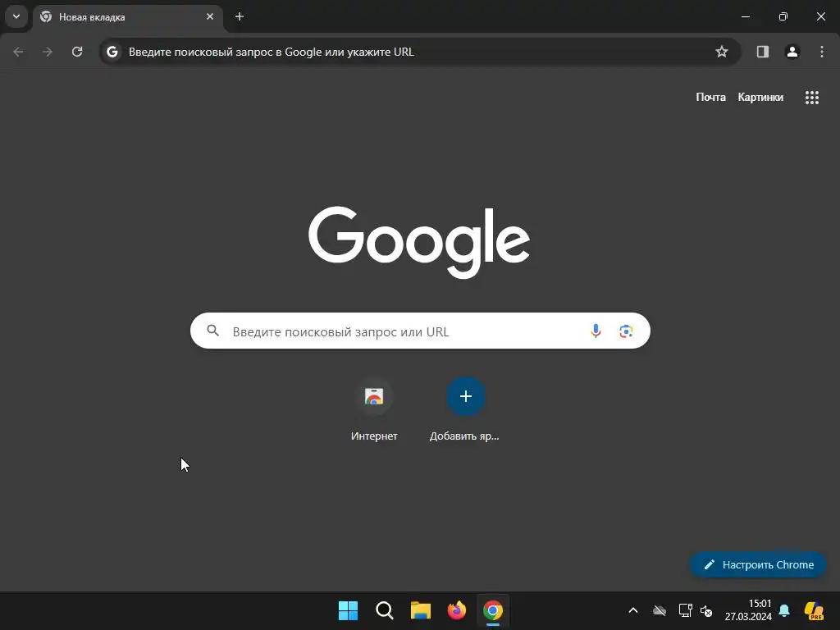Open the Интернет shortcut
Screen dimensions: 840x630
(x=374, y=410)
